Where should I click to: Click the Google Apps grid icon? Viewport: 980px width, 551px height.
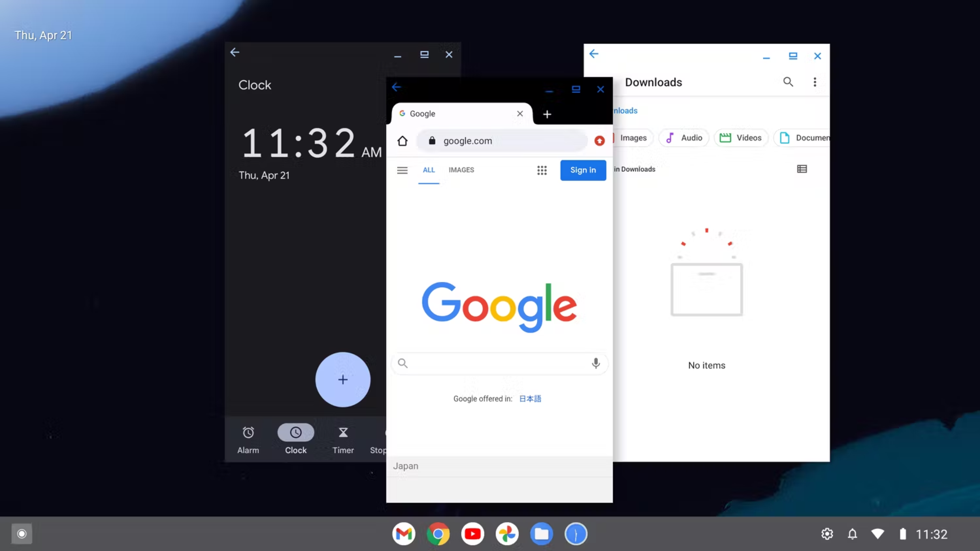pos(542,169)
